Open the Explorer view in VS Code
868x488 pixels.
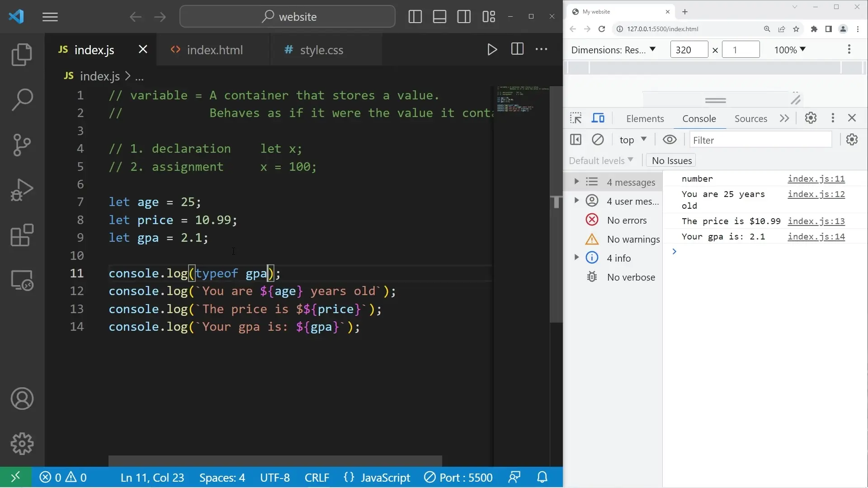tap(22, 54)
